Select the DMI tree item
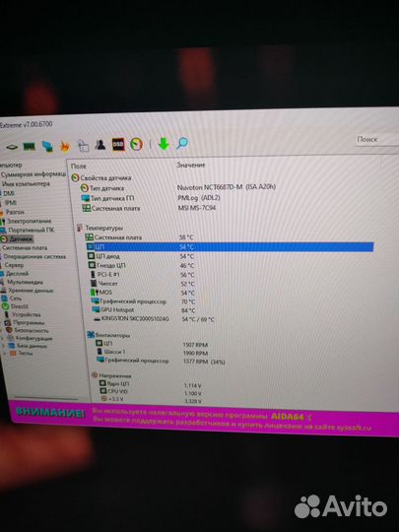The image size is (399, 532). click(8, 193)
